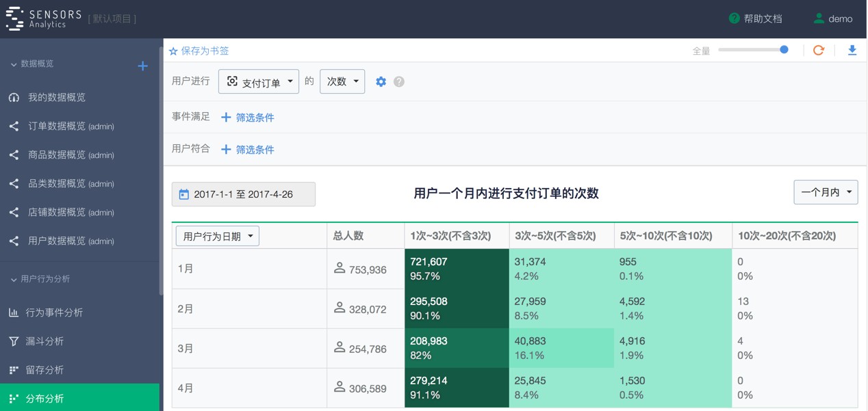Collapse the 用户行为分析 sidebar section
Screen dimensions: 868x411
click(x=40, y=279)
